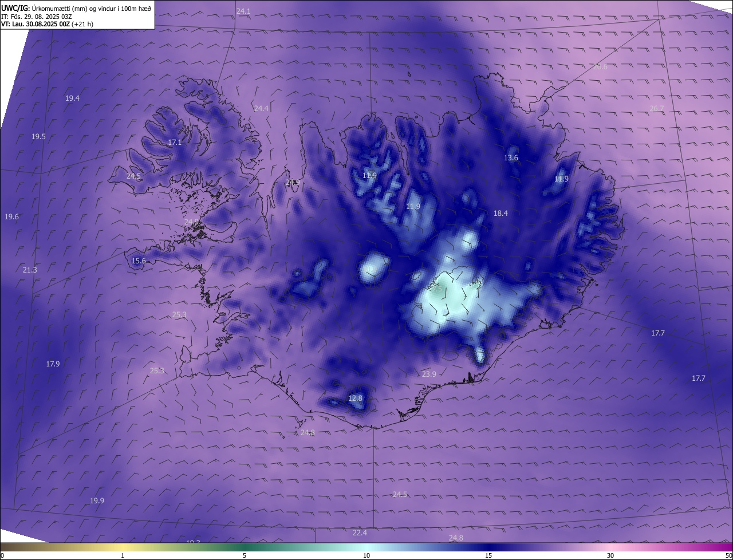Select the 19.5 value label
The image size is (733, 560).
tap(38, 137)
